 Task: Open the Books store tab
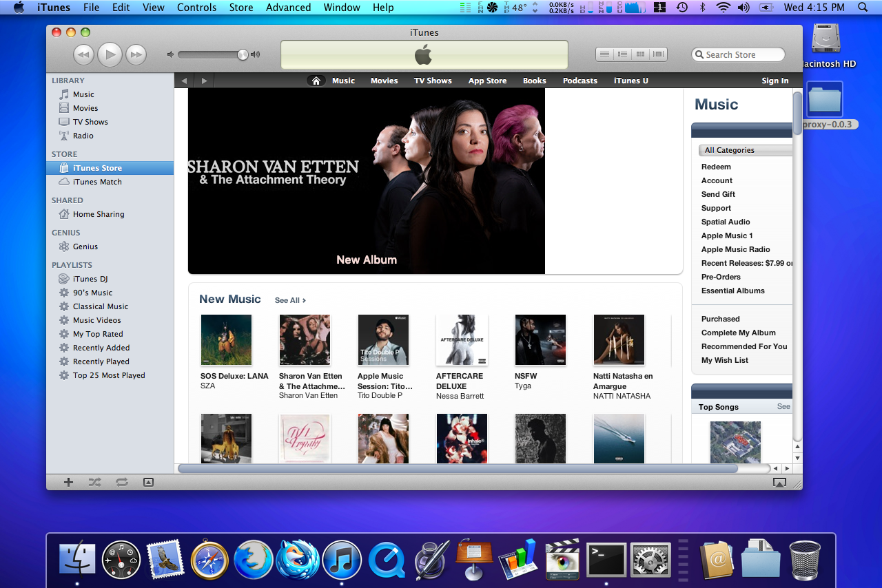pyautogui.click(x=534, y=81)
